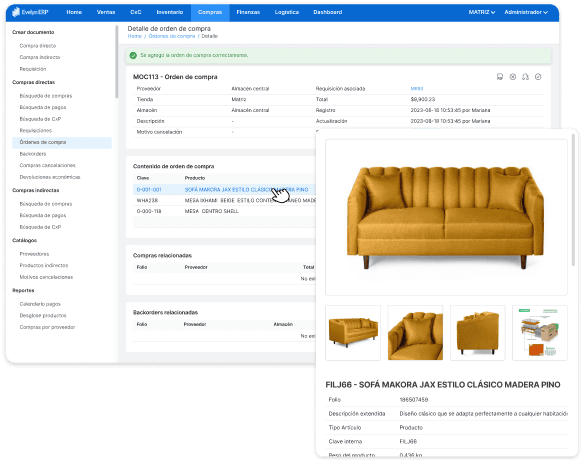Select the packaging diagram thumbnail
The width and height of the screenshot is (583, 462).
tap(540, 333)
